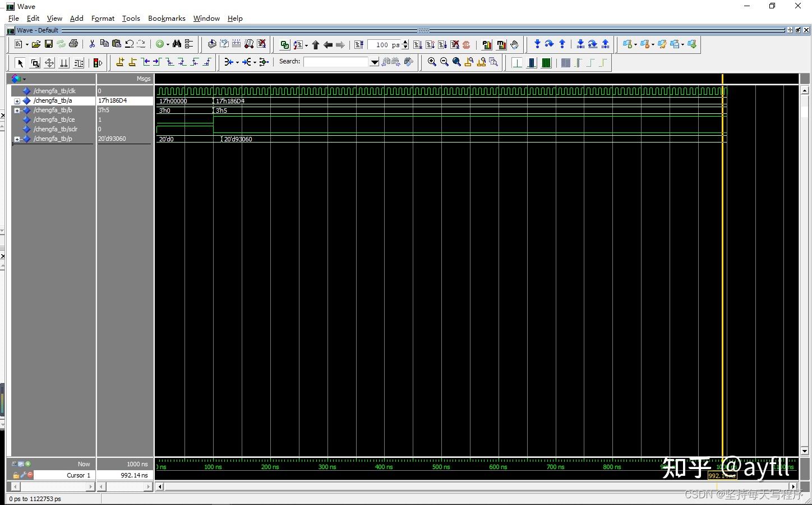
Task: Zoom out of the waveform view
Action: click(x=444, y=62)
